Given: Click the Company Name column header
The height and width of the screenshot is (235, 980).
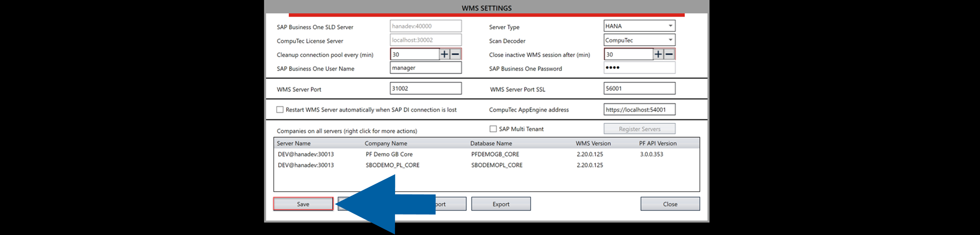Looking at the screenshot, I should coord(386,143).
